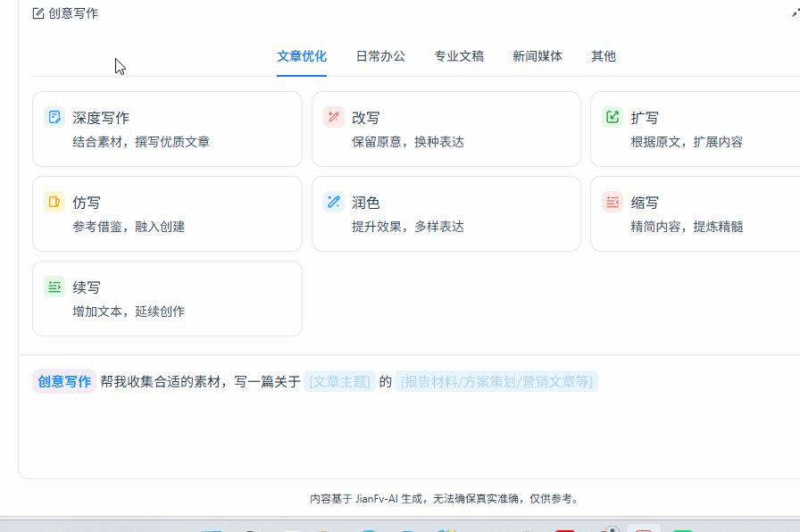Image resolution: width=800 pixels, height=532 pixels.
Task: Click the yellow icon on the 仿写 card
Action: pyautogui.click(x=54, y=202)
